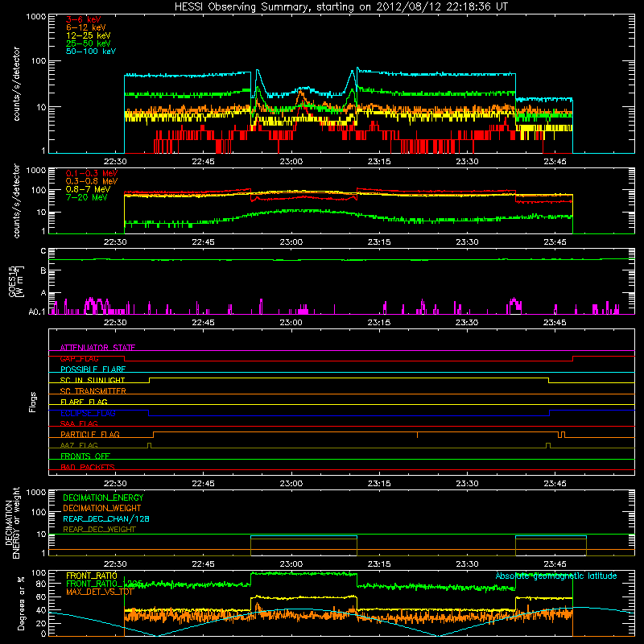
Task: Click the HESSI Observing Summary title text
Action: click(341, 7)
